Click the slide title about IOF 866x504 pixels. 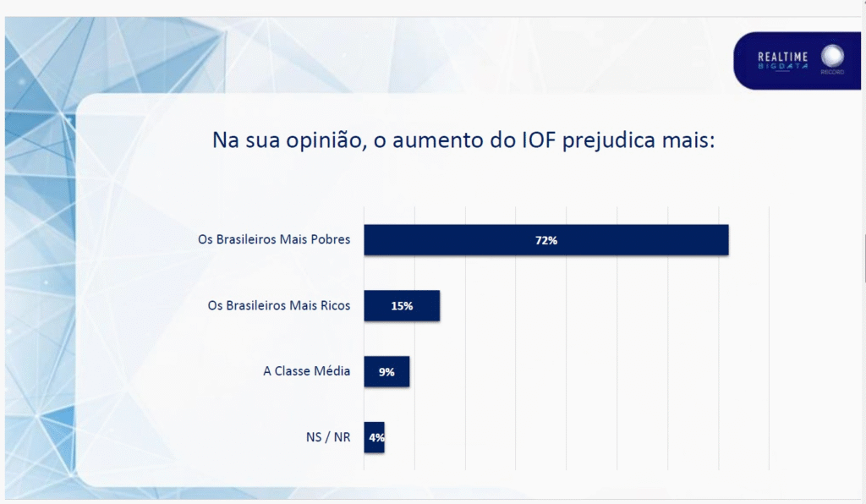coord(463,140)
